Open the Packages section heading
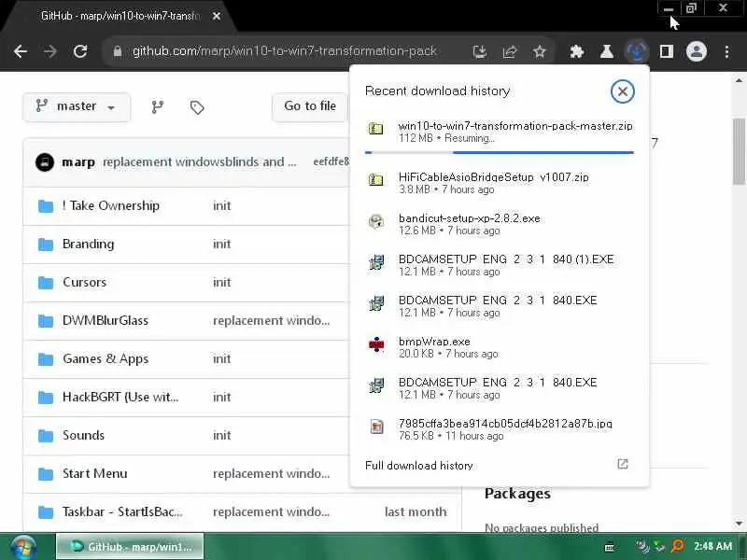 [517, 494]
